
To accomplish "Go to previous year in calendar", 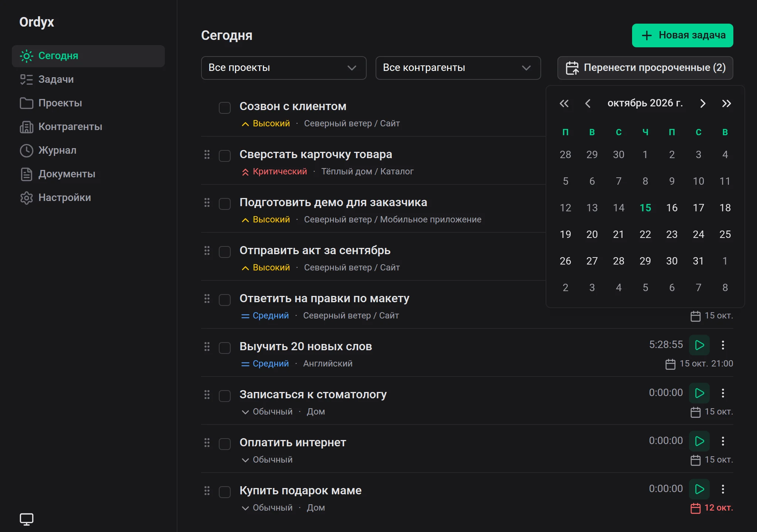I will pos(564,103).
